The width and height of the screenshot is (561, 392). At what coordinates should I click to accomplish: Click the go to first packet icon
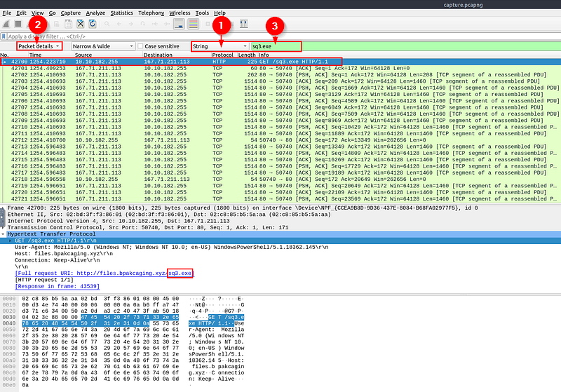pyautogui.click(x=155, y=24)
